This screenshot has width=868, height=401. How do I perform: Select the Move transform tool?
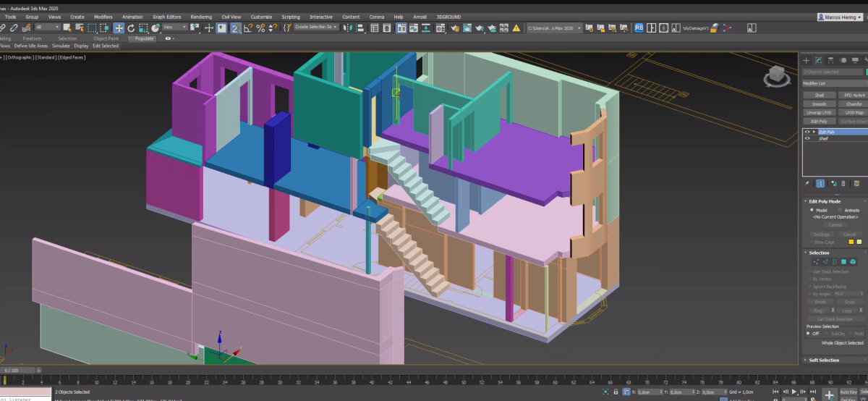click(x=119, y=28)
